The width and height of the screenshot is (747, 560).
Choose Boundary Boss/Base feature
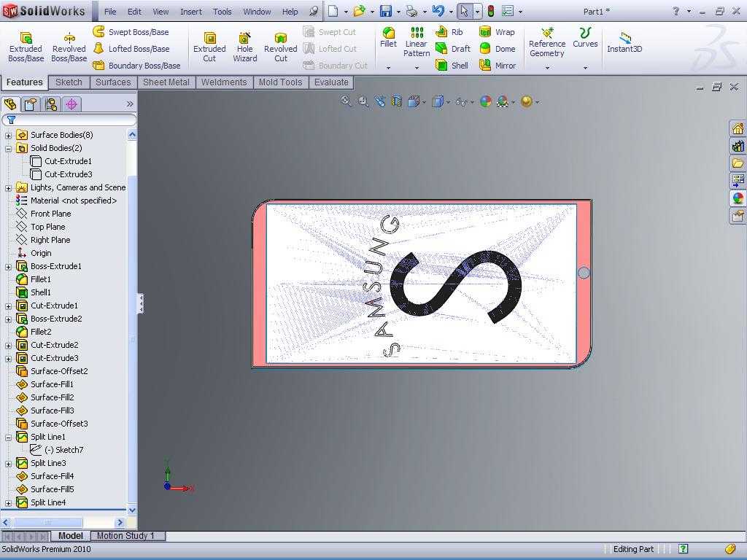click(136, 65)
